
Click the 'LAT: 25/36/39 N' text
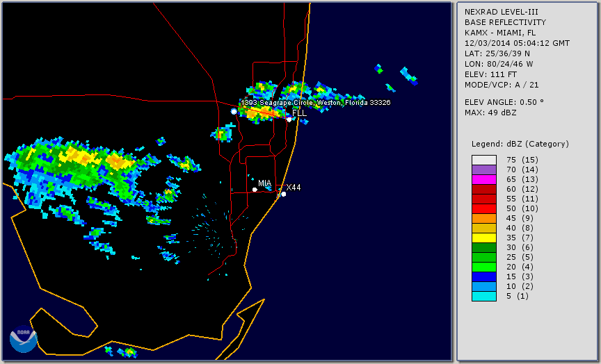497,53
